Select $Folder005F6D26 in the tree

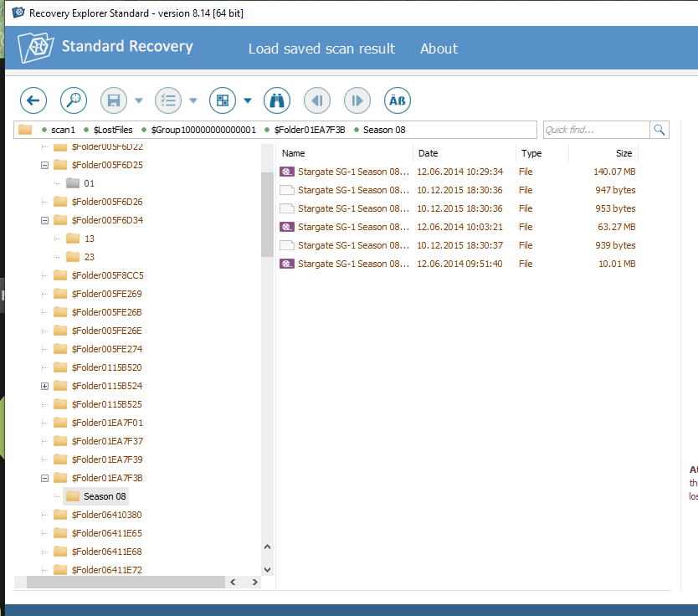pos(98,202)
